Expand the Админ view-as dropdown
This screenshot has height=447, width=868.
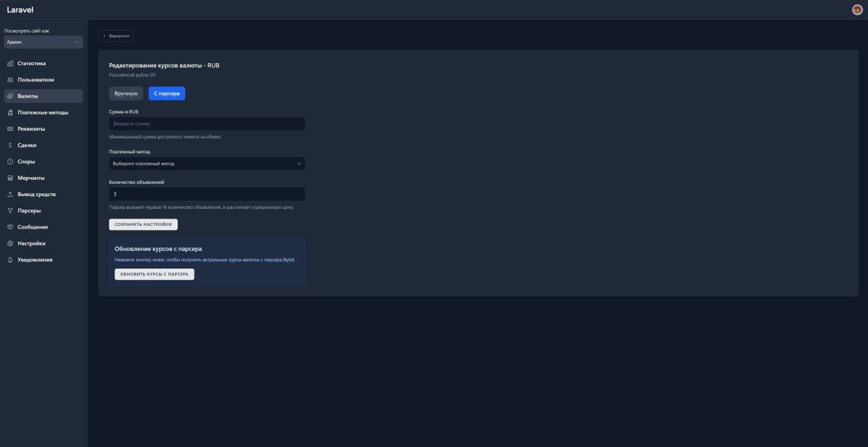point(43,42)
